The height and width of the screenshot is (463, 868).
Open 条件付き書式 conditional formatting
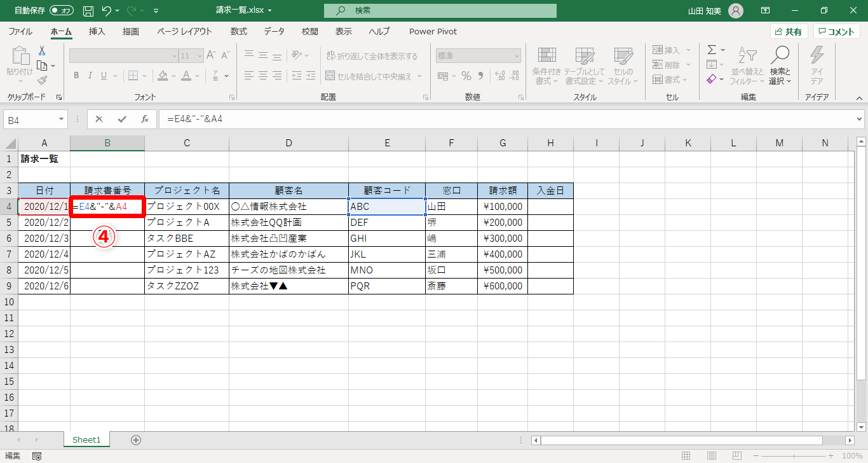[x=546, y=66]
